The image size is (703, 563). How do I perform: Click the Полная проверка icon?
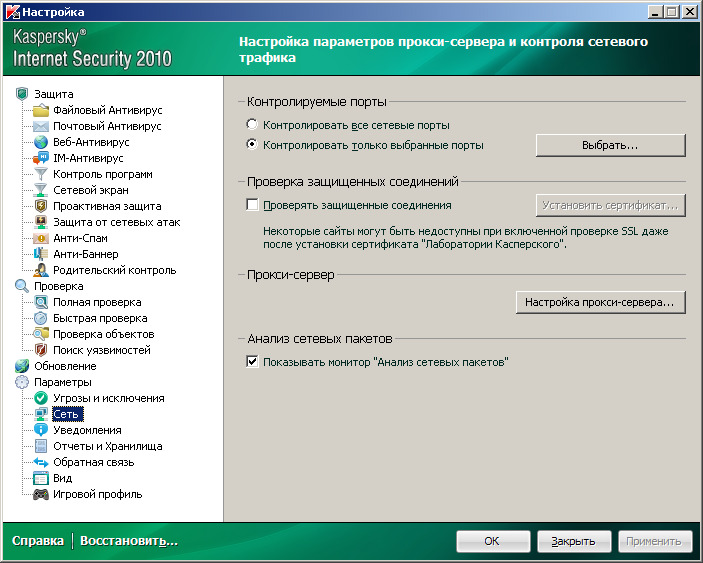tap(41, 303)
